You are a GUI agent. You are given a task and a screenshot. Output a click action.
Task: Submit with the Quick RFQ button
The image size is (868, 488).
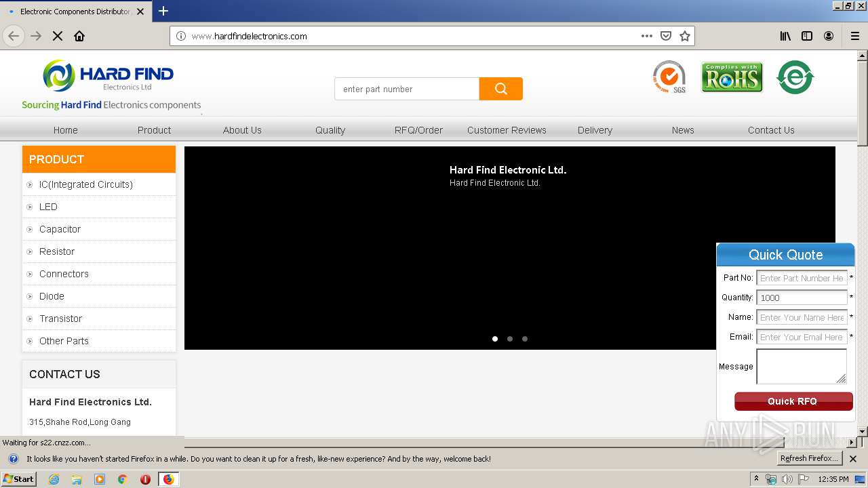793,401
